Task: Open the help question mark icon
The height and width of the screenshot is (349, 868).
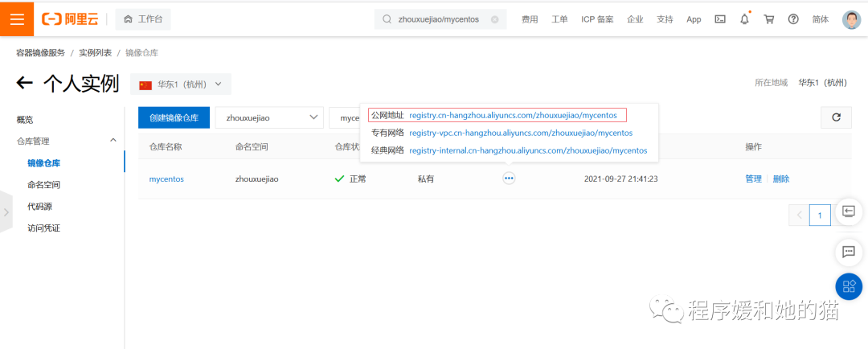Action: (793, 19)
